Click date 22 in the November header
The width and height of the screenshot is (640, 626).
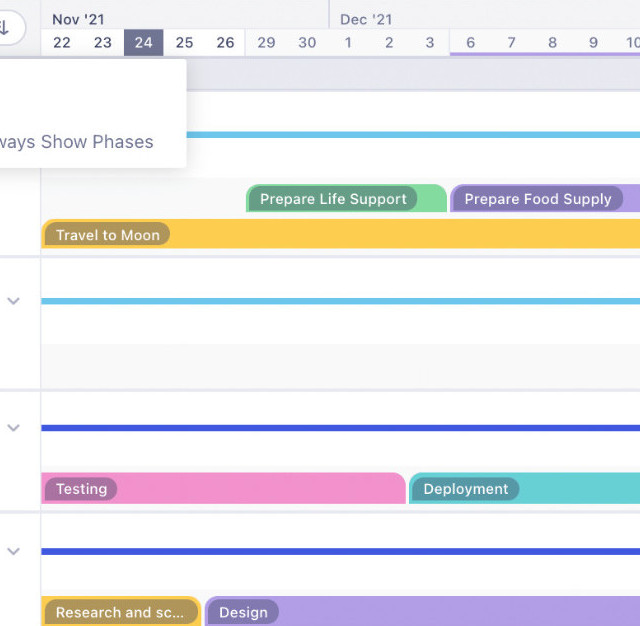[x=62, y=42]
